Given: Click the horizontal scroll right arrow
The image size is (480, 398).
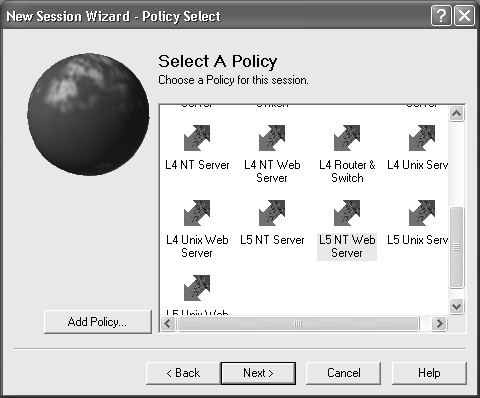Looking at the screenshot, I should point(439,323).
